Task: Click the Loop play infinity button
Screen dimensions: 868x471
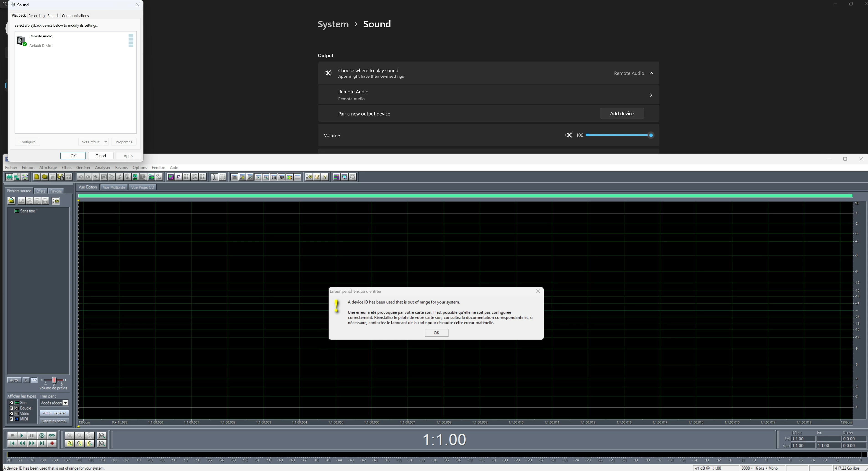Action: point(52,435)
